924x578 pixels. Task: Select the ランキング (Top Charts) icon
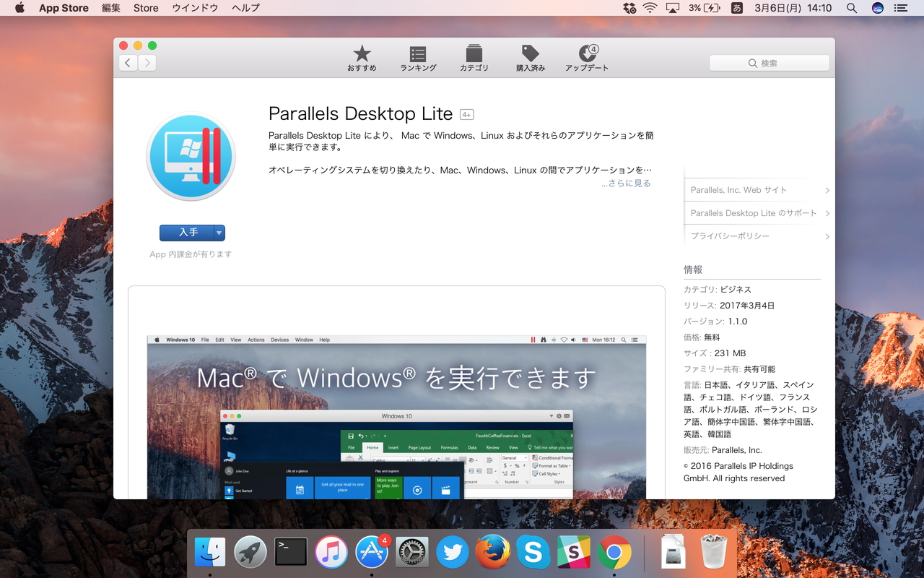pyautogui.click(x=417, y=58)
